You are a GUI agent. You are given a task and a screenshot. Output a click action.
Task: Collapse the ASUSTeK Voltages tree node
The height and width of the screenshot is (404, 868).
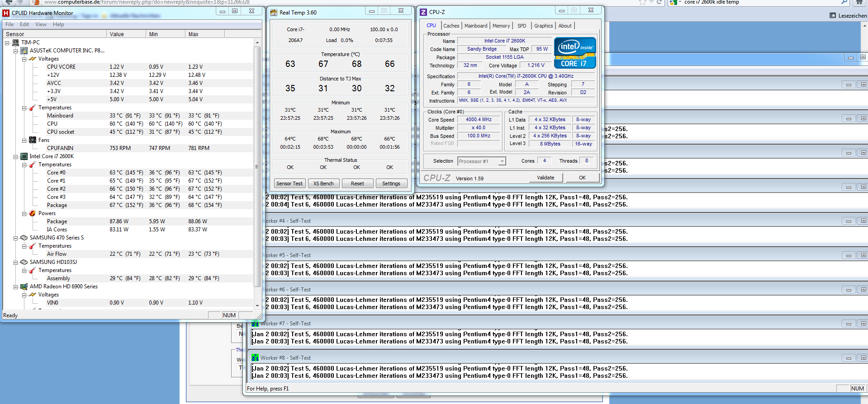click(24, 59)
